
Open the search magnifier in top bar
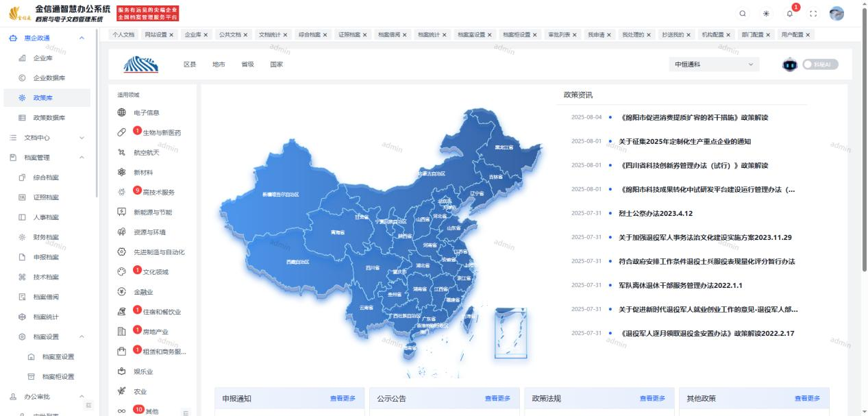tap(743, 14)
